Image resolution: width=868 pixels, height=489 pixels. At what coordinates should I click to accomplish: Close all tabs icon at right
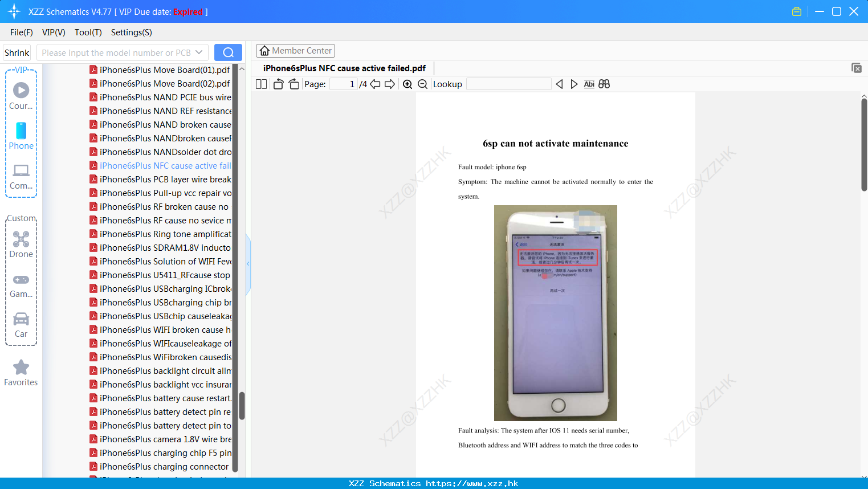tap(857, 68)
